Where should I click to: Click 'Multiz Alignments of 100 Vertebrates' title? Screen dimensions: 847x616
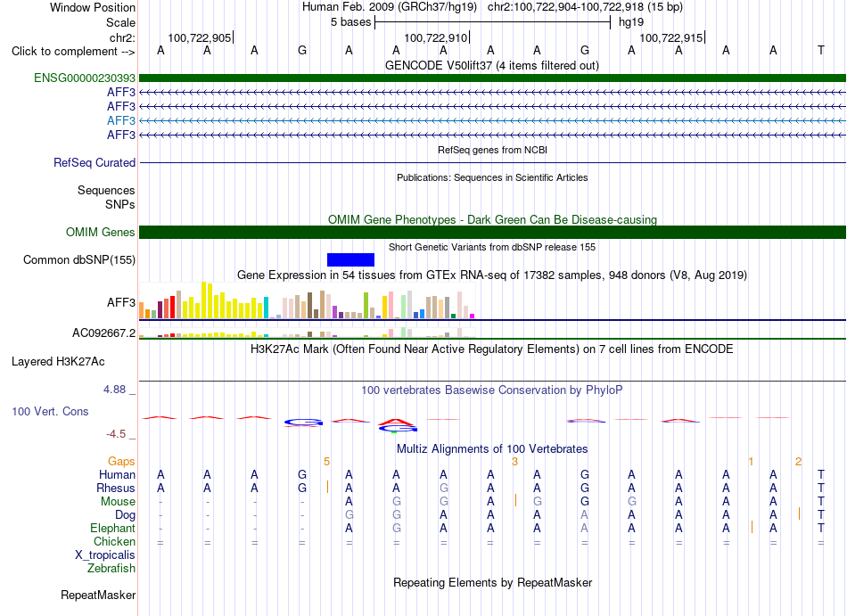[x=492, y=449]
